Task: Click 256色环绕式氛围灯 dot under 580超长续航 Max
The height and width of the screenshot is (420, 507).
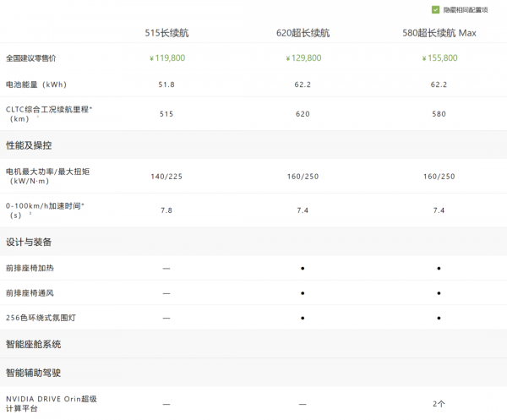Action: (439, 318)
